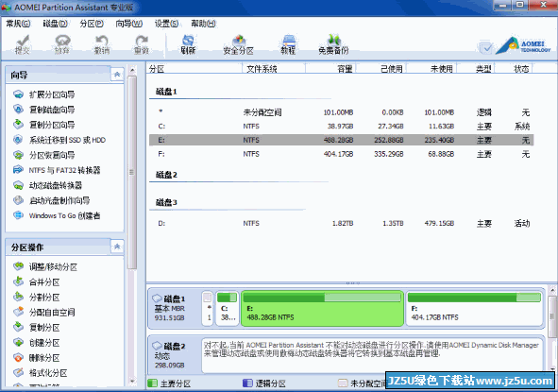558x392 pixels.
Task: Open the 向导(W) menu
Action: [x=128, y=24]
